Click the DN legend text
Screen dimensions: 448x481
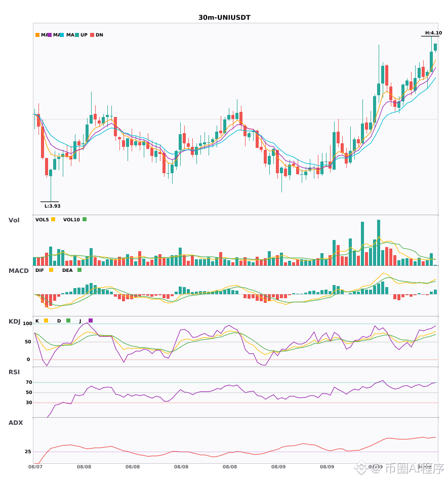point(99,35)
